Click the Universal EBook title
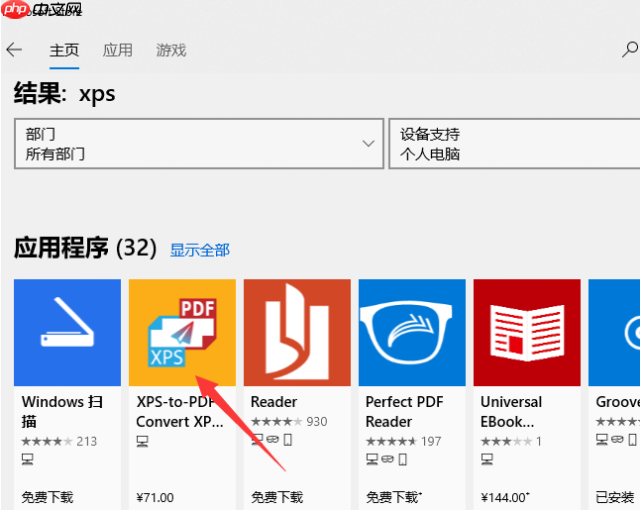Image resolution: width=640 pixels, height=511 pixels. pos(511,411)
